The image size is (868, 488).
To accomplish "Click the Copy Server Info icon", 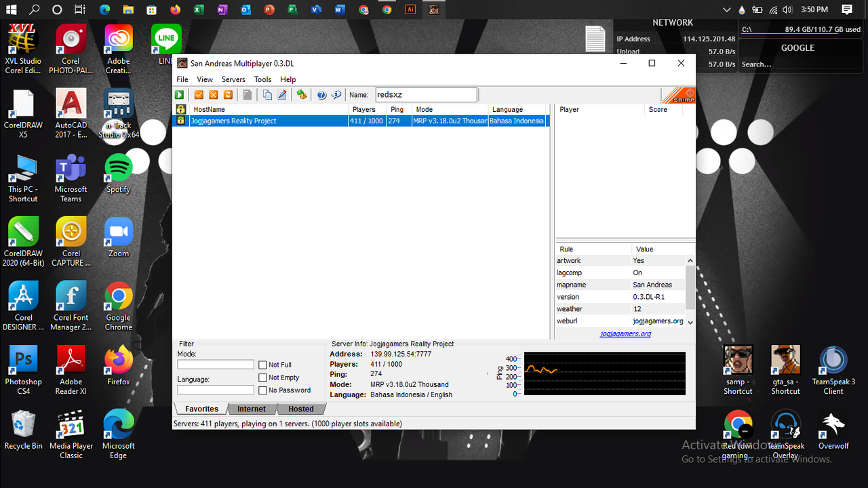I will [267, 95].
